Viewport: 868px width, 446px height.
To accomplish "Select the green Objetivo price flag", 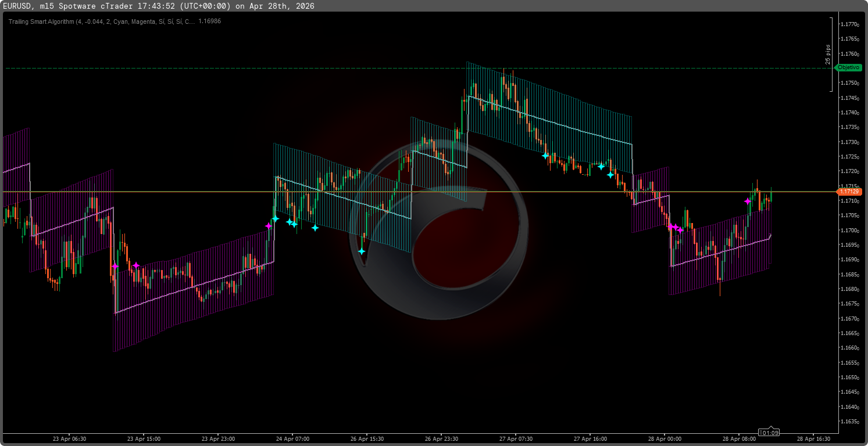I will [848, 67].
